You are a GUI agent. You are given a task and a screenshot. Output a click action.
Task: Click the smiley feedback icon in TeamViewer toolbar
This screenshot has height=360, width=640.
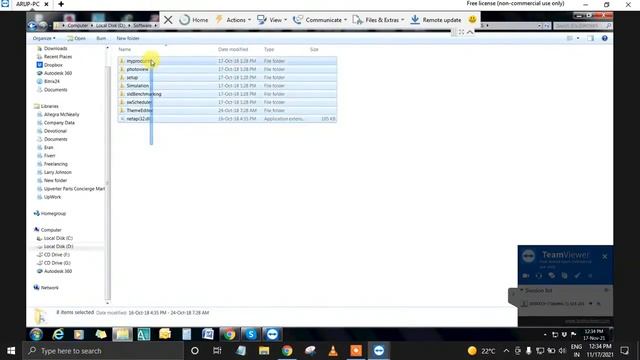point(472,19)
